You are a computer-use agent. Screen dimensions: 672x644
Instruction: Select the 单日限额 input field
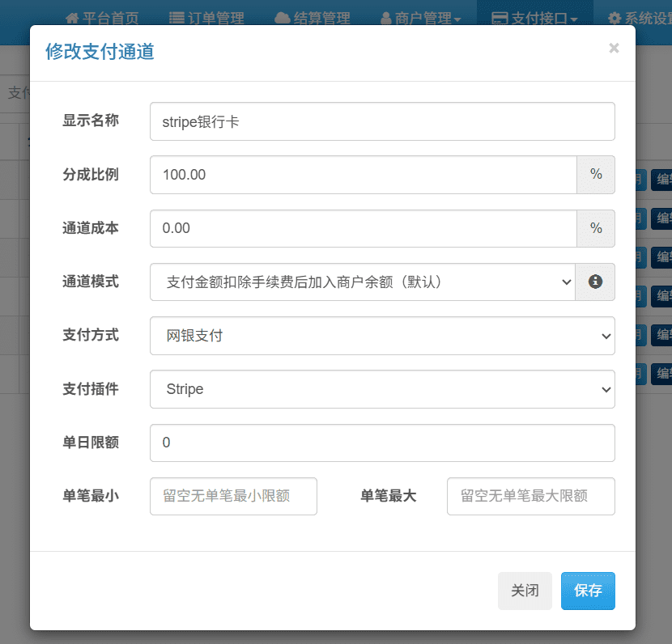point(381,443)
